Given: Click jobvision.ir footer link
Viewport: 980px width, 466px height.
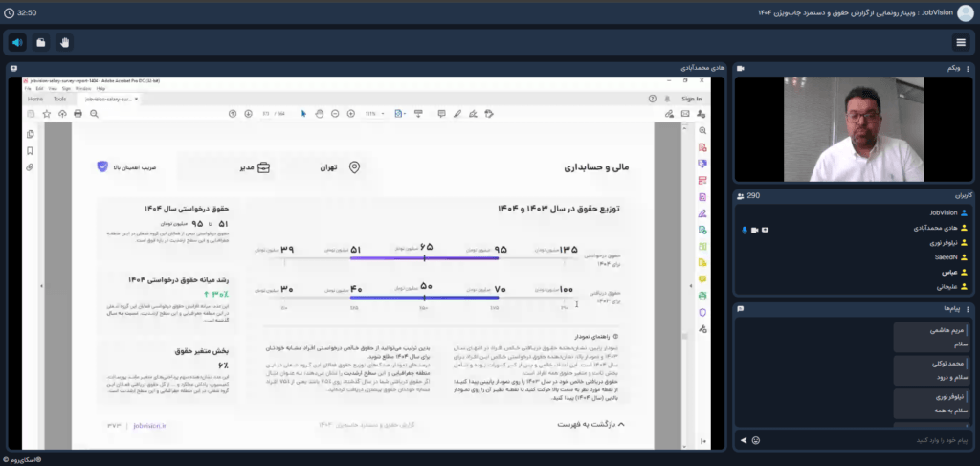Looking at the screenshot, I should (150, 426).
